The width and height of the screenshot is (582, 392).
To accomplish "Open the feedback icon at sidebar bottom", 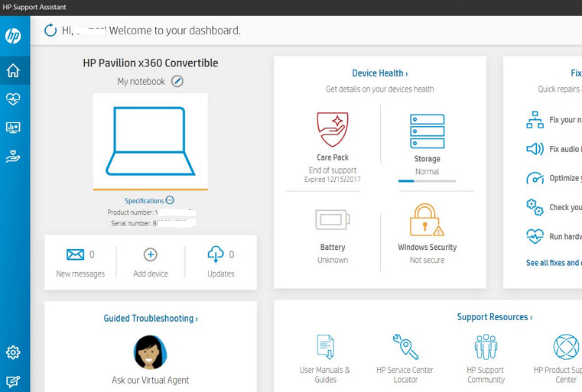I will point(13,381).
